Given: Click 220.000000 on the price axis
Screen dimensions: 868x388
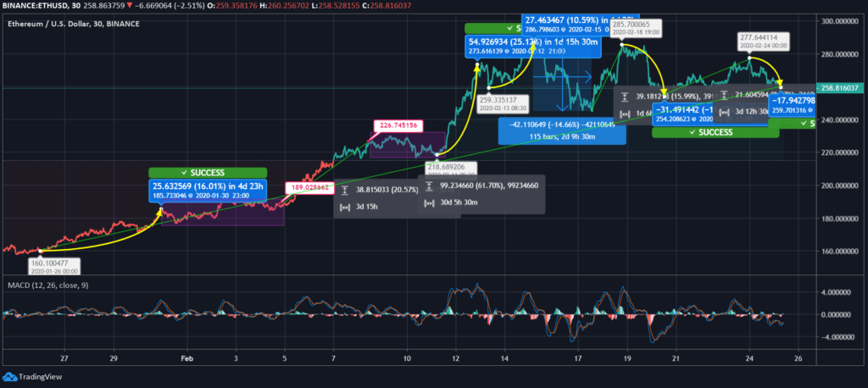Looking at the screenshot, I should (840, 152).
